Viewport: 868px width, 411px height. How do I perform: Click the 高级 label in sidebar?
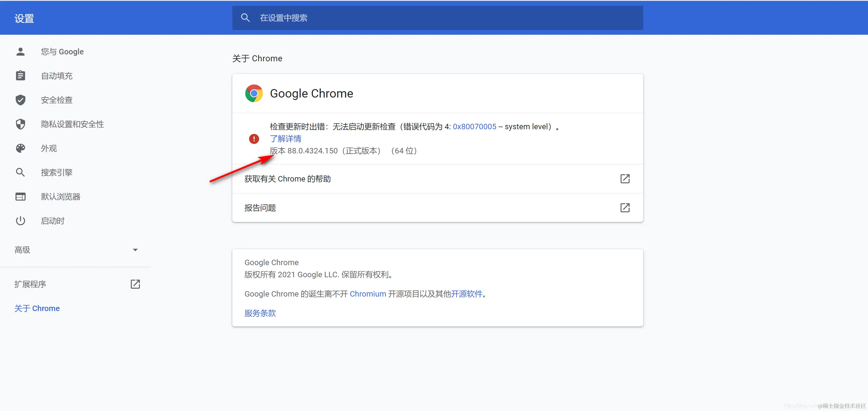pyautogui.click(x=22, y=250)
